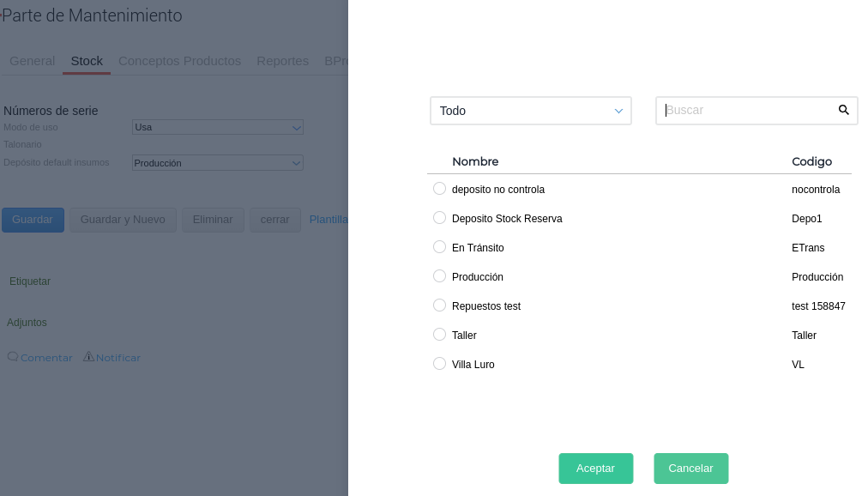Click the Cancelar button

tap(690, 469)
